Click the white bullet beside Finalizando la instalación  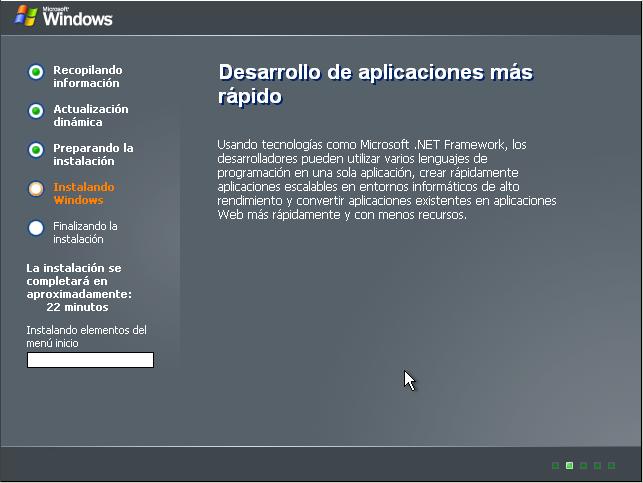pos(36,228)
